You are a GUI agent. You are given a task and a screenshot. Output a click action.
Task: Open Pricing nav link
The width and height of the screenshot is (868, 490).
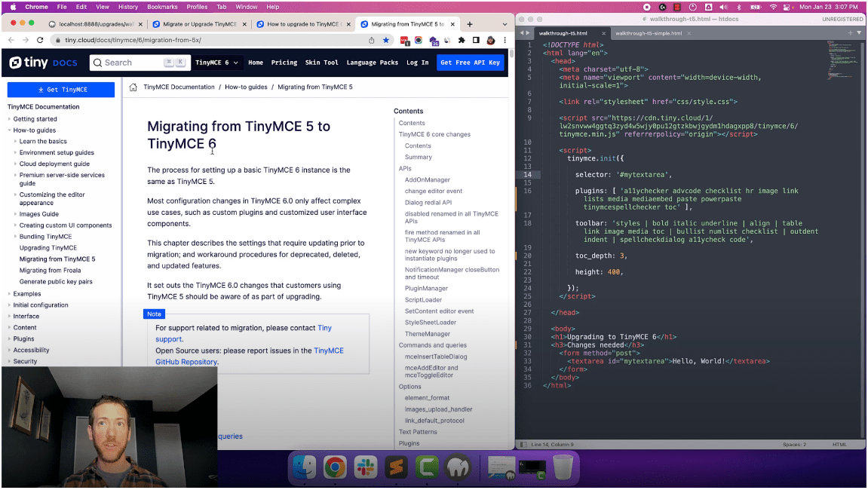click(x=284, y=63)
